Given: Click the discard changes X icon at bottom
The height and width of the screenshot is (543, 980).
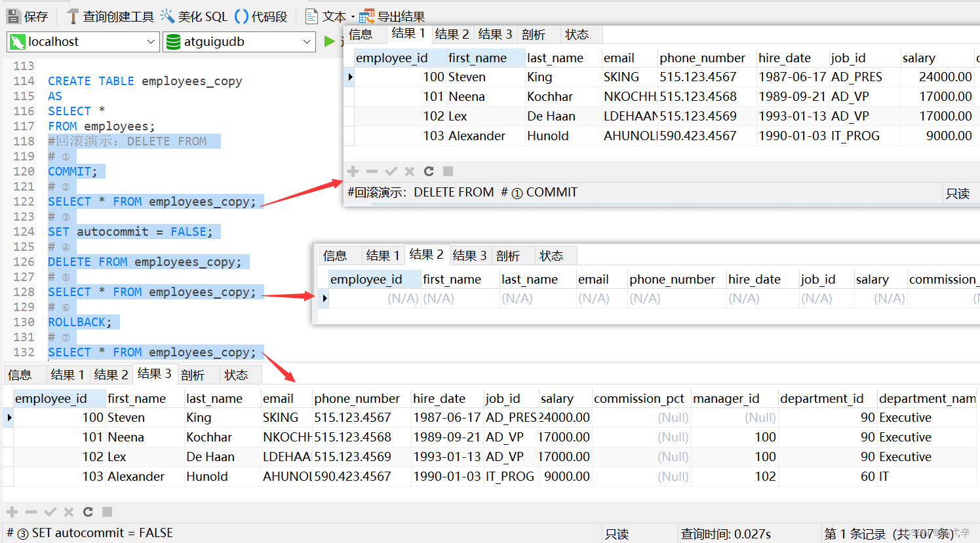Looking at the screenshot, I should [x=69, y=512].
